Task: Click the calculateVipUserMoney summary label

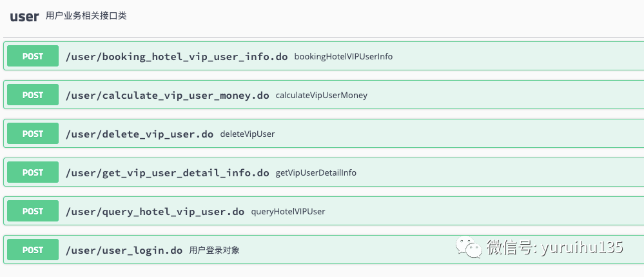Action: tap(321, 96)
